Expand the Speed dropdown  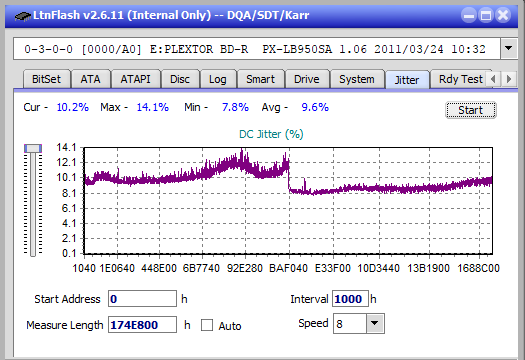[x=375, y=323]
